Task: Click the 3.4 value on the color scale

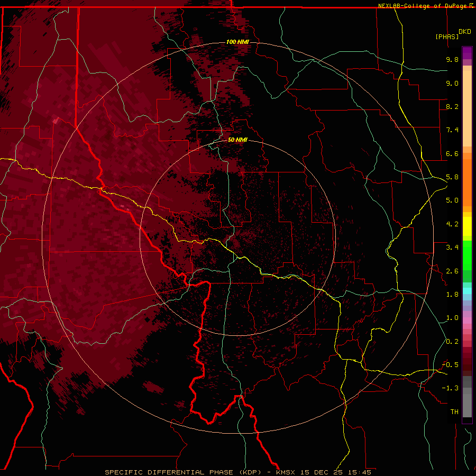Action: click(x=452, y=248)
